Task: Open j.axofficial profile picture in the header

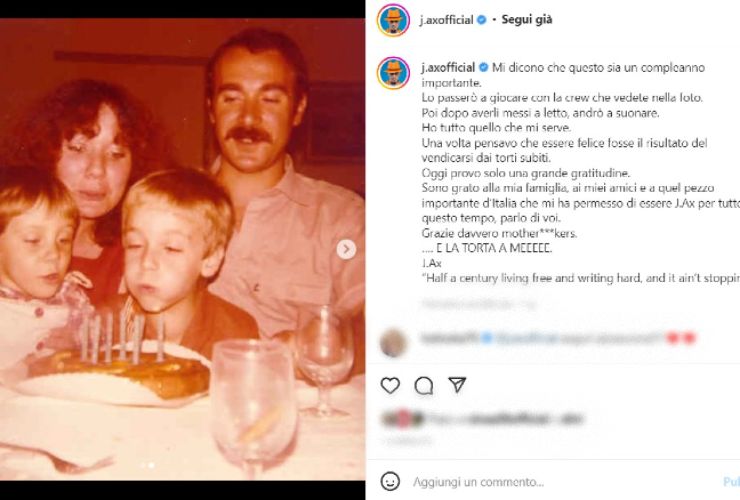Action: point(393,20)
